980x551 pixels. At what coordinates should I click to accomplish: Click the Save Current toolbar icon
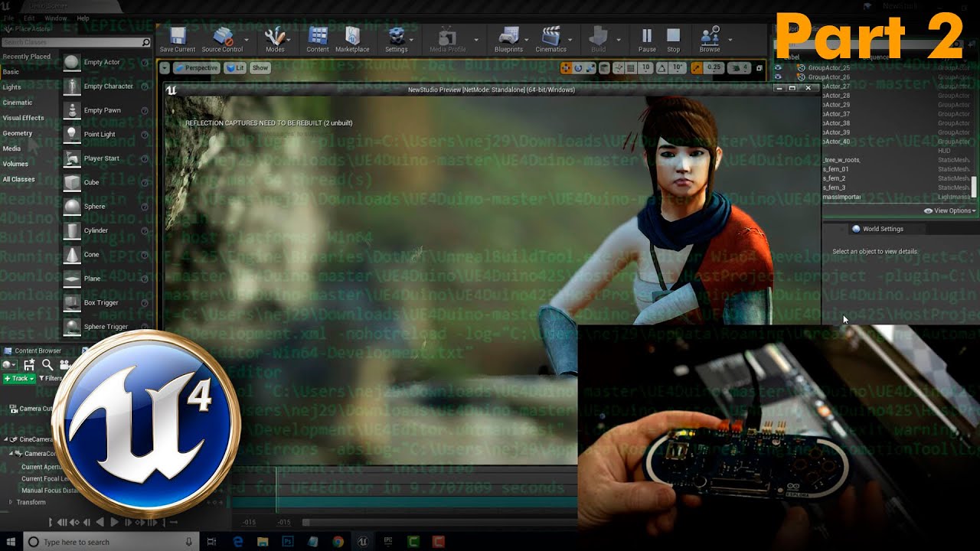[178, 39]
